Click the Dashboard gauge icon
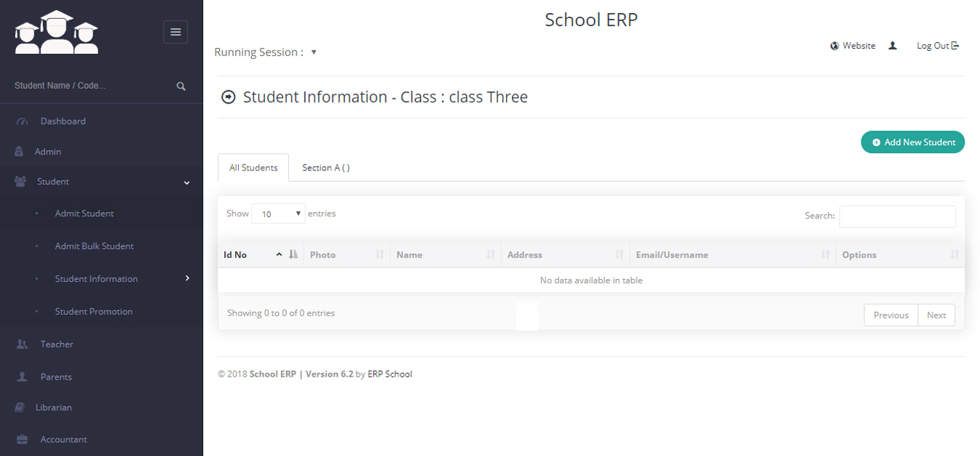 (x=22, y=122)
